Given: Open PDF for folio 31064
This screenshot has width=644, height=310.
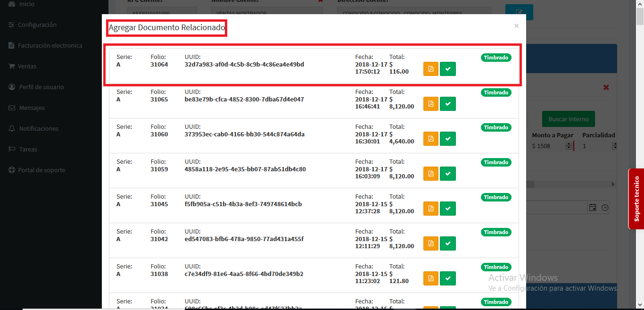Looking at the screenshot, I should [x=430, y=69].
